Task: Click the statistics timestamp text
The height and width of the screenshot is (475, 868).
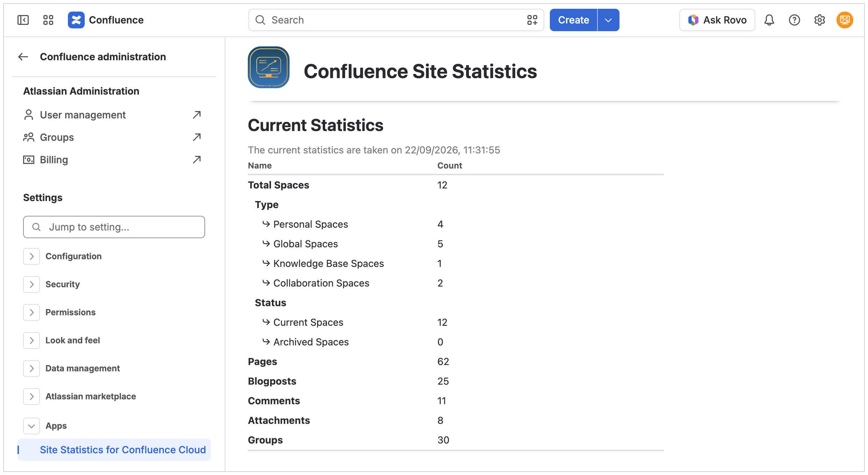Action: point(374,150)
